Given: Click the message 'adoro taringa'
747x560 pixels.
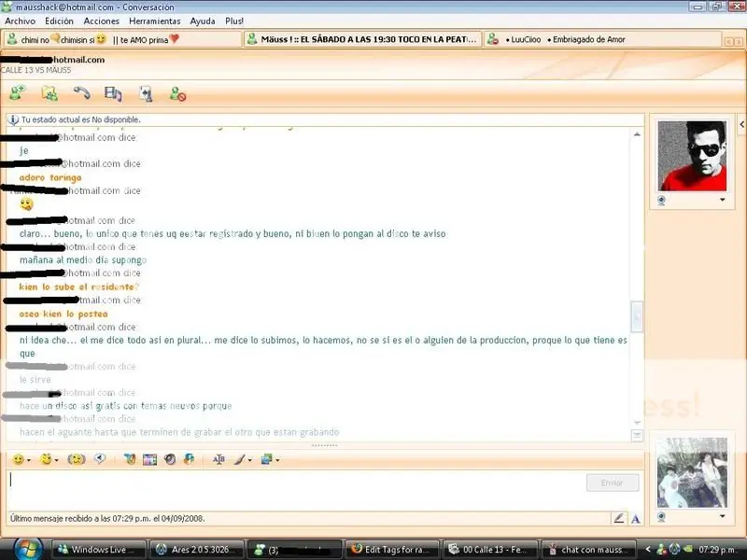Looking at the screenshot, I should (50, 177).
